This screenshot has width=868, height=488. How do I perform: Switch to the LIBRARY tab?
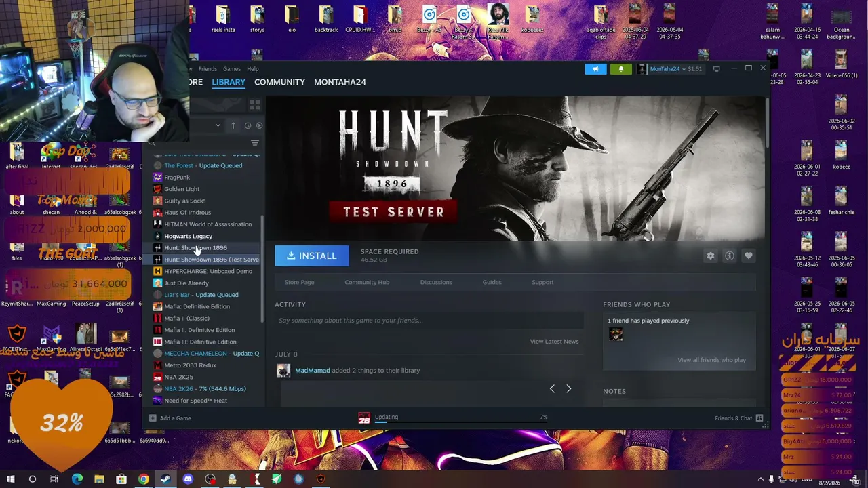tap(229, 82)
